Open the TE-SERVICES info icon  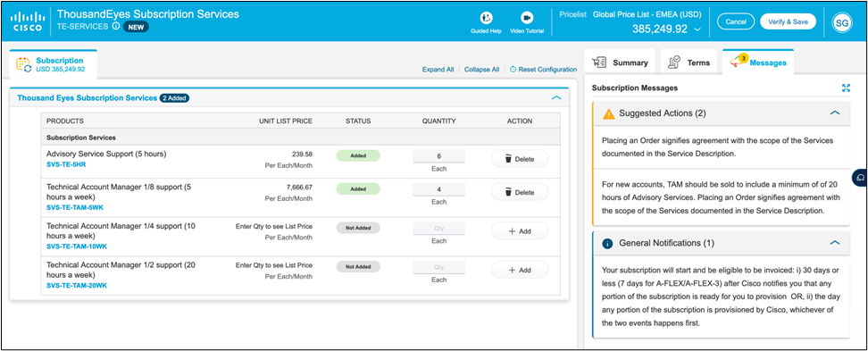point(116,26)
